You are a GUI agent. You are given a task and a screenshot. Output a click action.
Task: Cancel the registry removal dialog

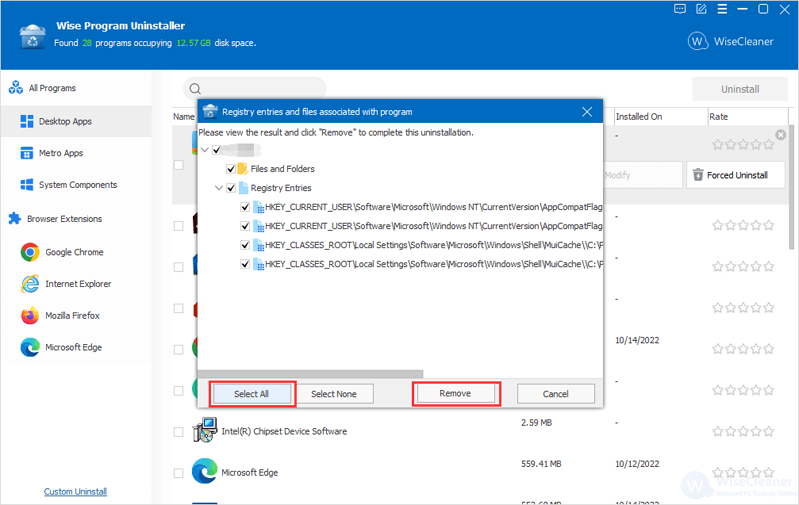[x=555, y=394]
